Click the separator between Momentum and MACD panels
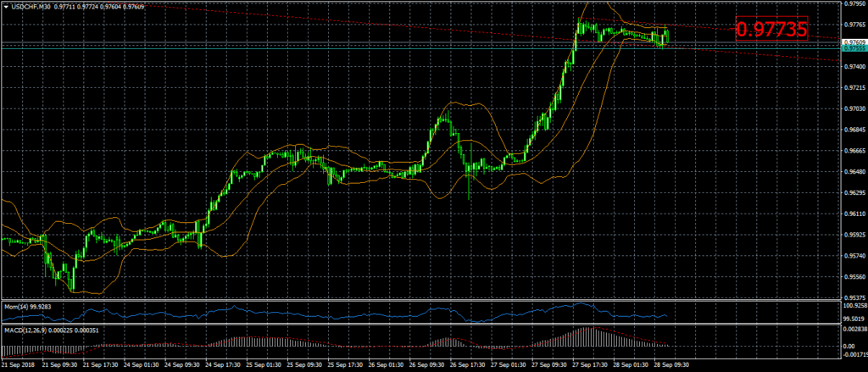This screenshot has width=868, height=372. pyautogui.click(x=424, y=322)
